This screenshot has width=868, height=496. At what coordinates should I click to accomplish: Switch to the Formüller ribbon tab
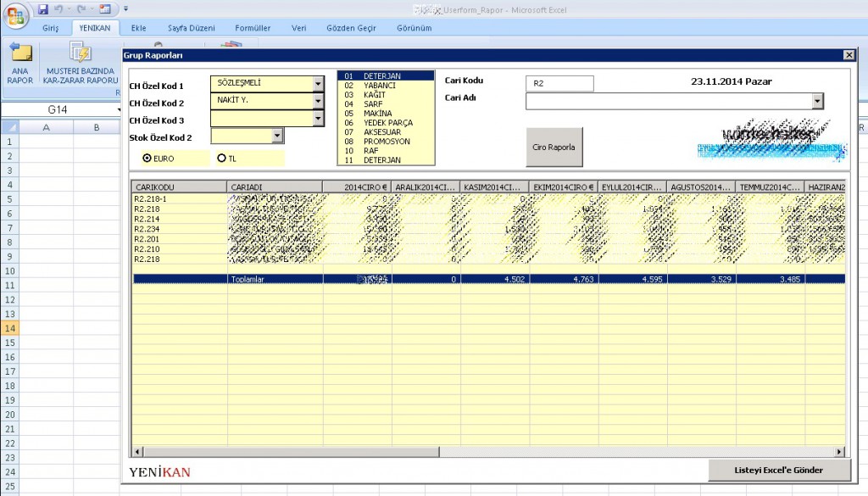(253, 28)
